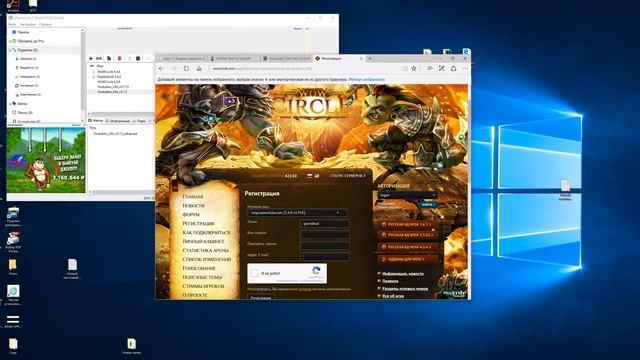Switch to the Text to Speech browser tab
Screen dimensions: 640x360
[x=234, y=58]
